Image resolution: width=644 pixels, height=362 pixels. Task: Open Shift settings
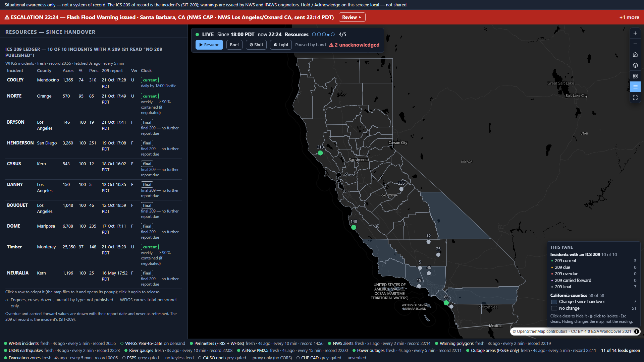256,45
